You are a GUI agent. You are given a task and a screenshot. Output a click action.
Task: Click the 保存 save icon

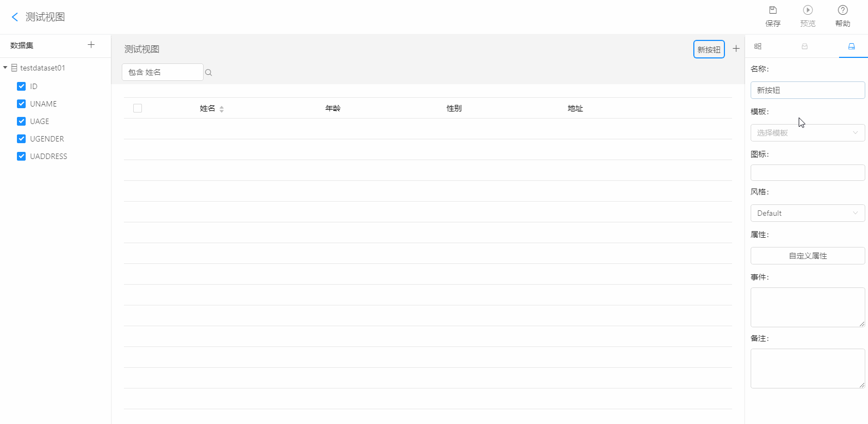773,10
